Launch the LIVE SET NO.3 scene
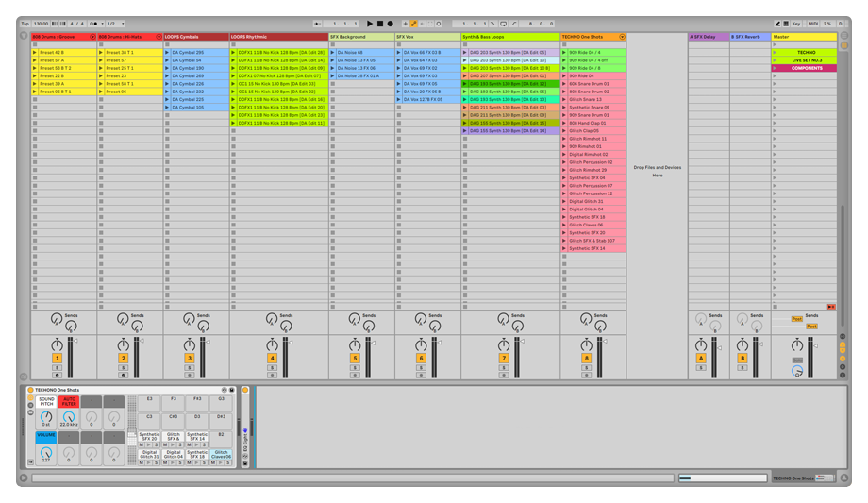 775,60
